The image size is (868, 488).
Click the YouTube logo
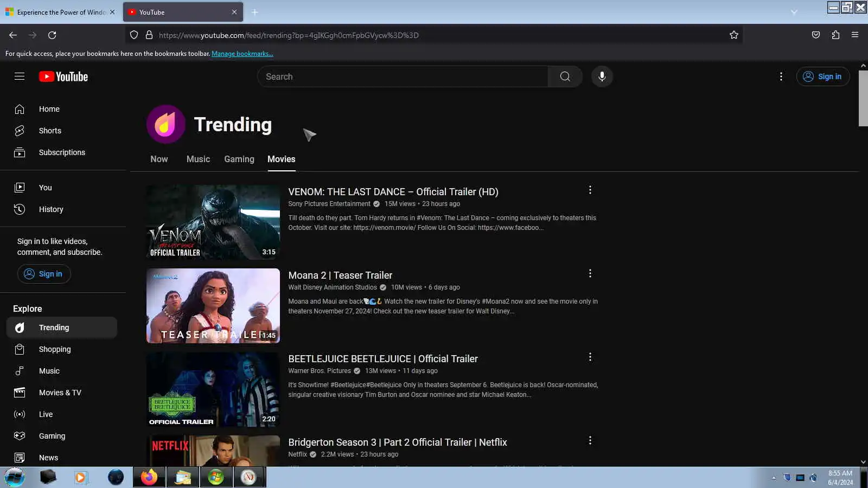[x=63, y=76]
